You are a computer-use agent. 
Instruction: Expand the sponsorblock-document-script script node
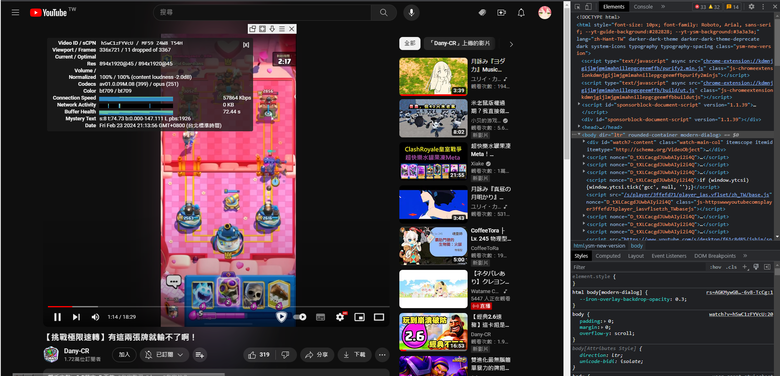579,104
